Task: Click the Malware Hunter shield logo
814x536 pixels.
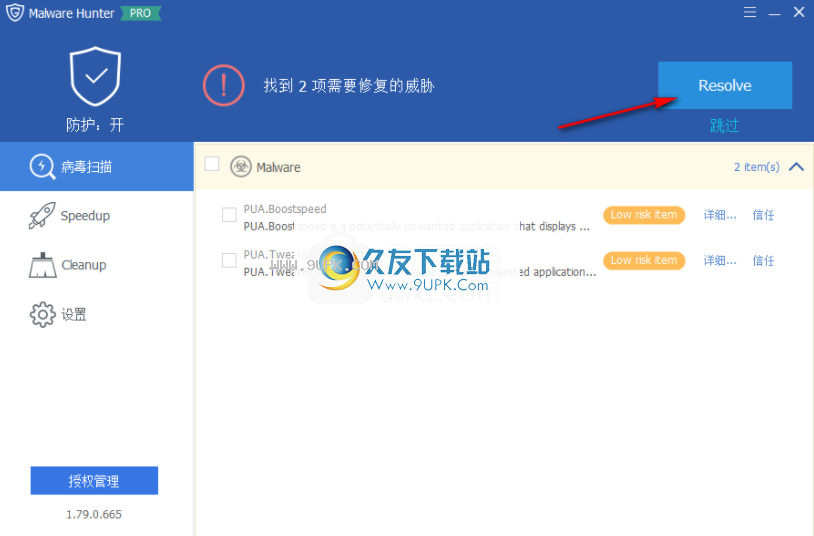Action: click(x=15, y=12)
